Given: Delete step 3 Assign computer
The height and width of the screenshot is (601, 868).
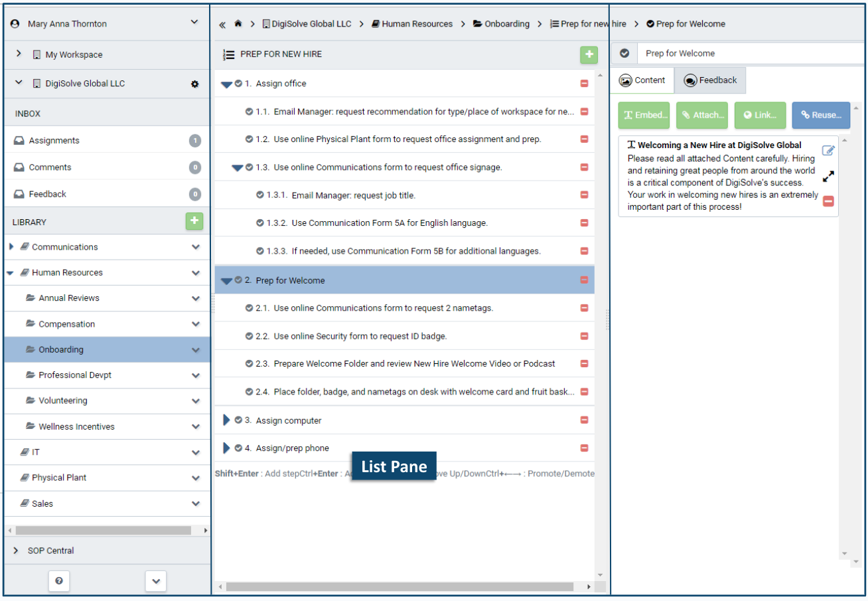Looking at the screenshot, I should click(x=584, y=420).
